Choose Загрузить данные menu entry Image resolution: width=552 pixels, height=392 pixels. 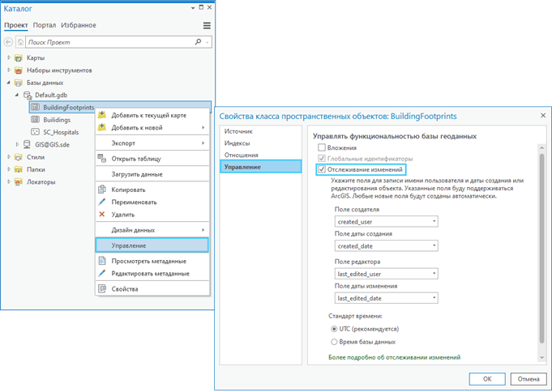[x=152, y=174]
